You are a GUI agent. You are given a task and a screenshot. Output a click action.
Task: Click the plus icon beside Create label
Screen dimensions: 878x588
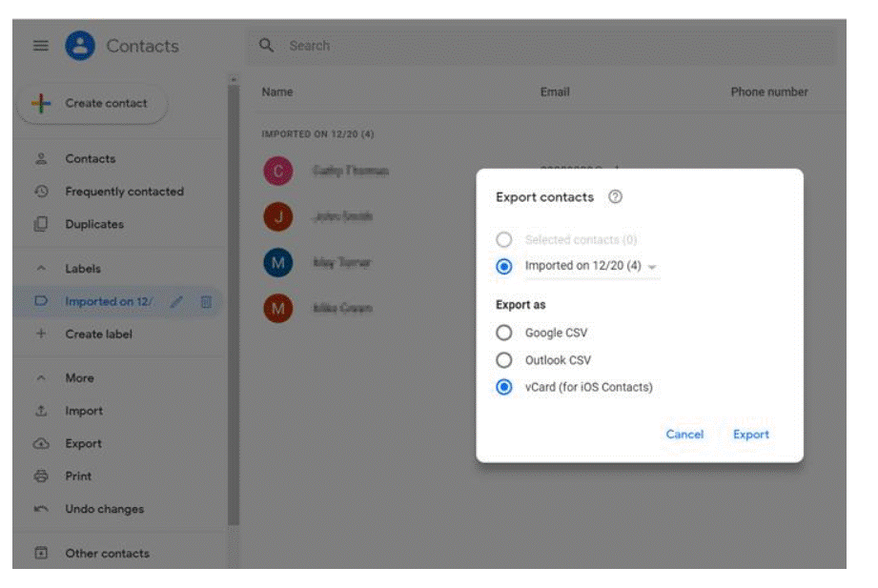pyautogui.click(x=41, y=334)
